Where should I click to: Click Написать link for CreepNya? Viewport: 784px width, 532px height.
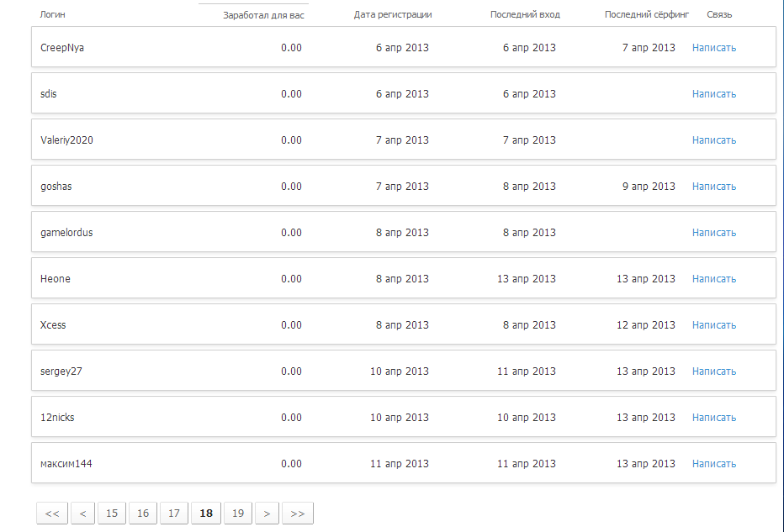714,47
